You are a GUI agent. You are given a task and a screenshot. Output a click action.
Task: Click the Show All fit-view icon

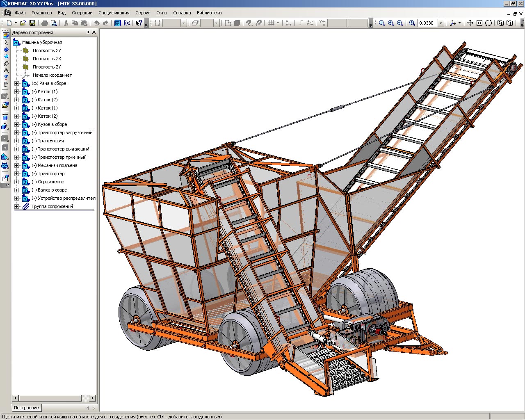tap(479, 23)
